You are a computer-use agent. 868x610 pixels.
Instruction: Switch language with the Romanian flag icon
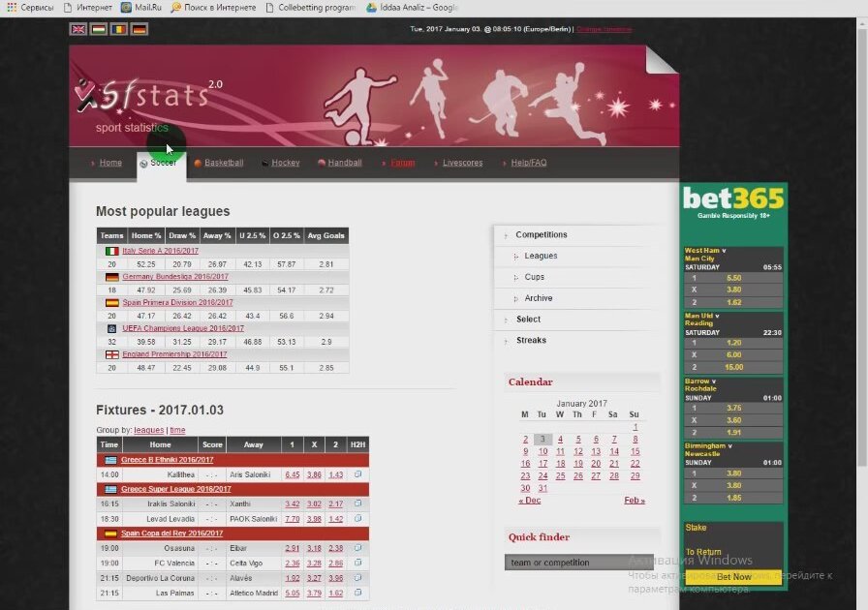pos(119,29)
